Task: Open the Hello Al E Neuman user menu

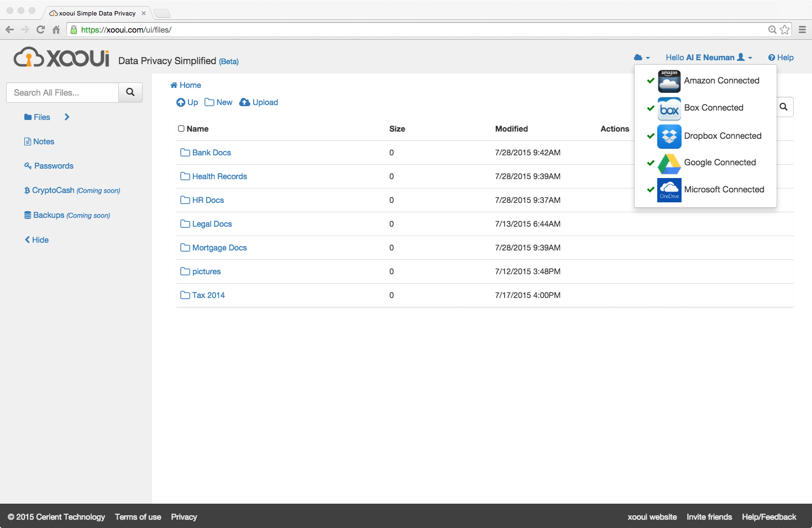Action: (x=709, y=57)
